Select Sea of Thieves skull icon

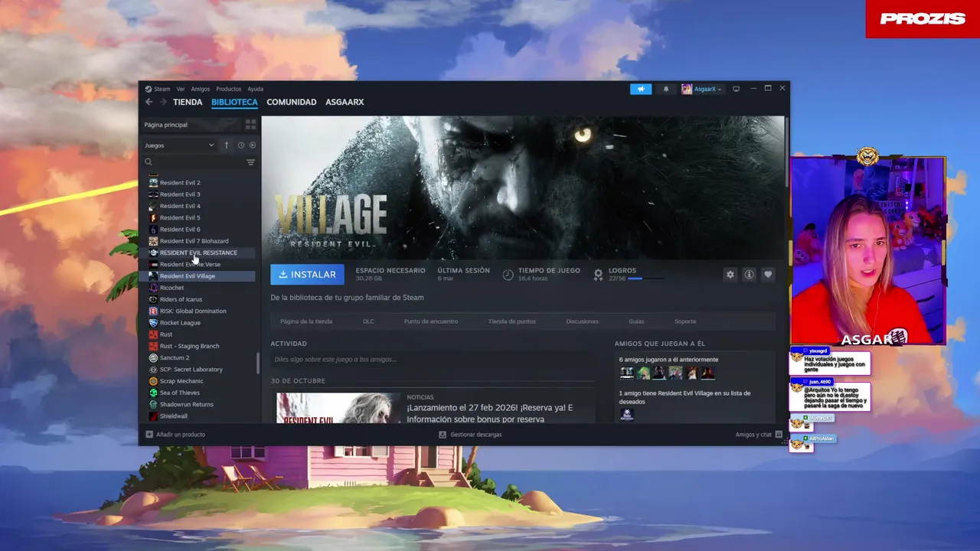[x=153, y=393]
